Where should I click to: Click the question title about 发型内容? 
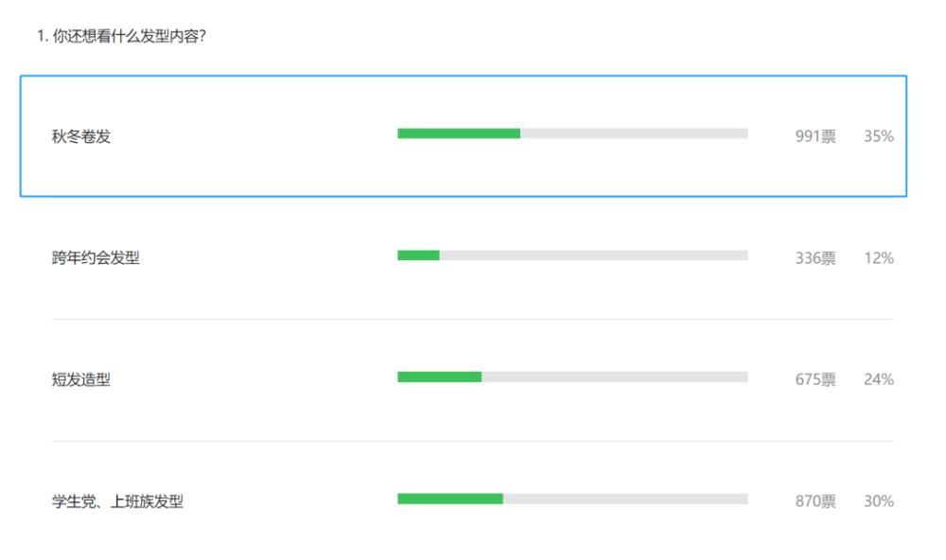121,38
